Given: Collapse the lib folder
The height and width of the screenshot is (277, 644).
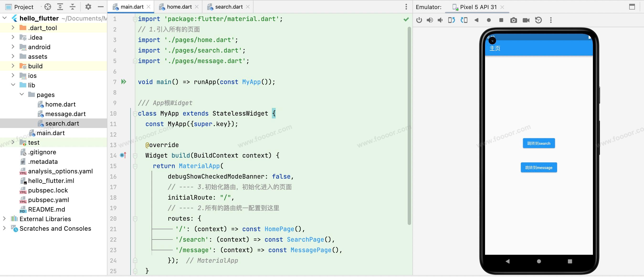Looking at the screenshot, I should pyautogui.click(x=13, y=85).
